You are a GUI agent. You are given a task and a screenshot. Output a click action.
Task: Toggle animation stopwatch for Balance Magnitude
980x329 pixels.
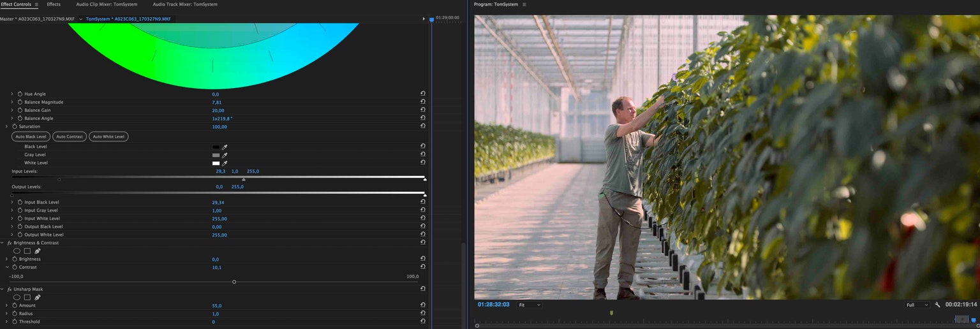[x=20, y=102]
